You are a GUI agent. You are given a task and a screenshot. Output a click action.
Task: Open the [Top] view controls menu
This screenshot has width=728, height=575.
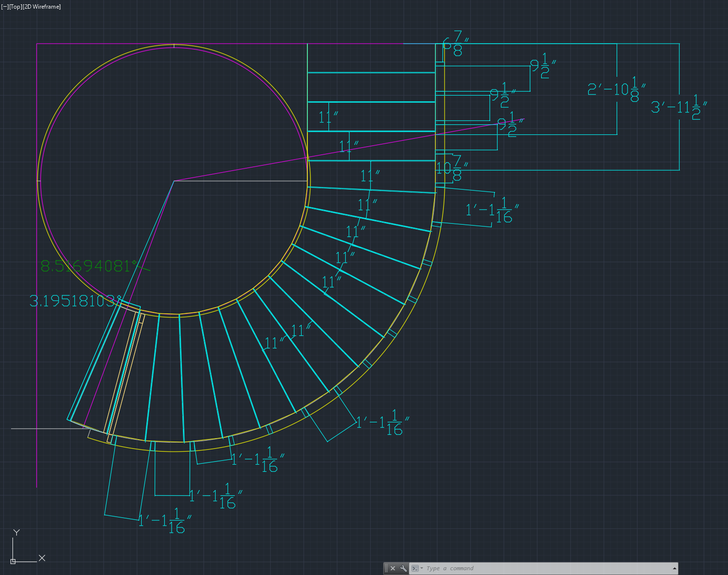[15, 7]
